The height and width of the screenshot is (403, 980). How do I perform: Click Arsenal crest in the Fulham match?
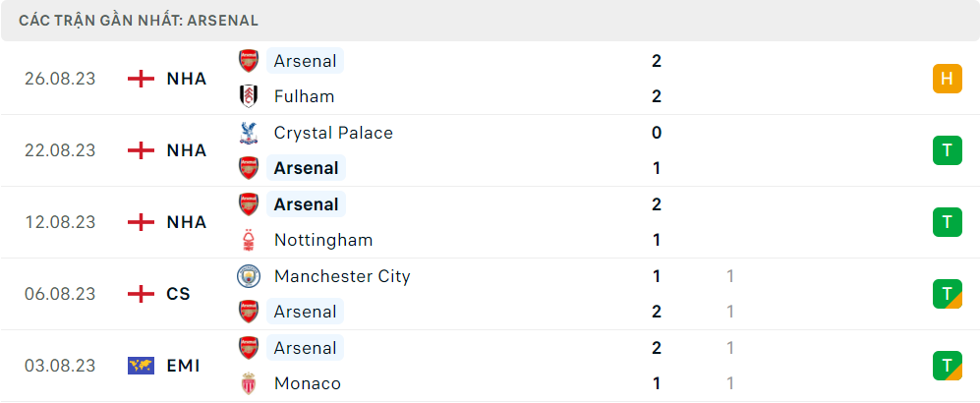click(x=248, y=61)
